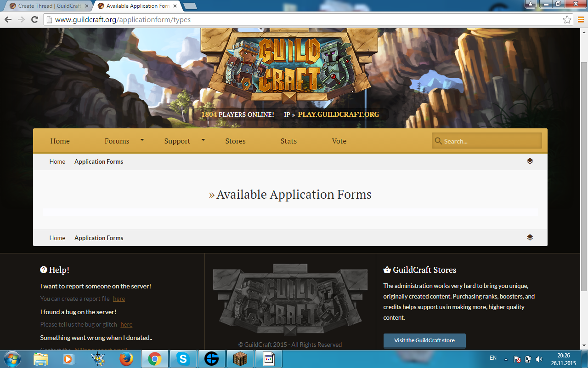Click the Chrome user profile button
The image size is (588, 368).
point(531,4)
